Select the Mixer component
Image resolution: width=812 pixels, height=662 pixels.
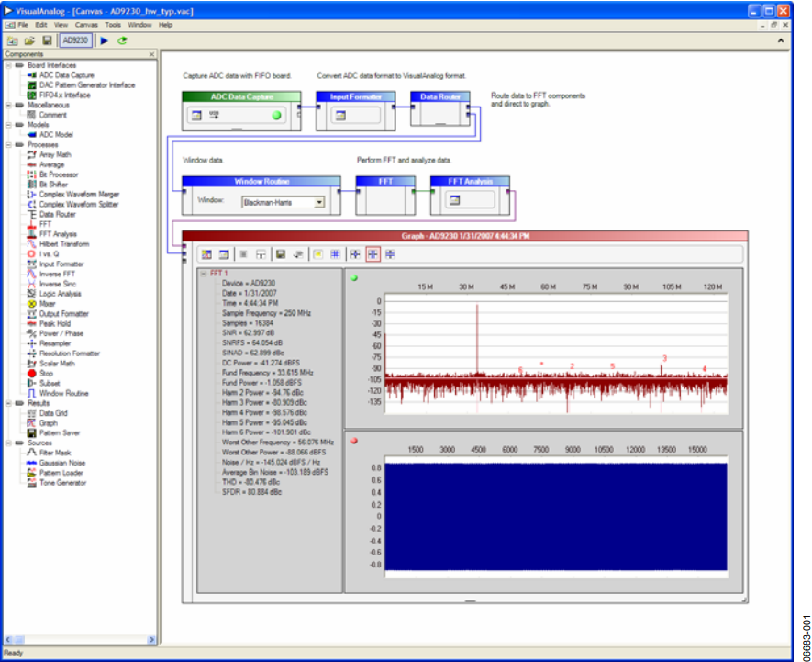(47, 304)
